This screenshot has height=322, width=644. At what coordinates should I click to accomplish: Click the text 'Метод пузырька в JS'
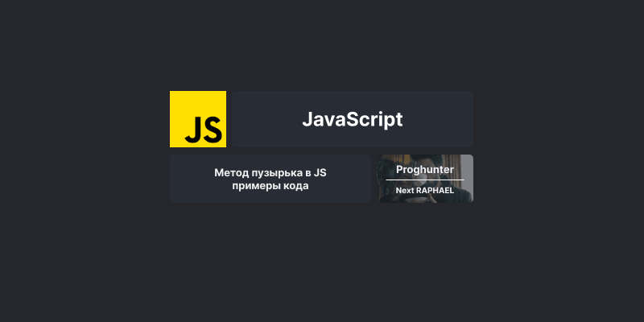point(270,173)
